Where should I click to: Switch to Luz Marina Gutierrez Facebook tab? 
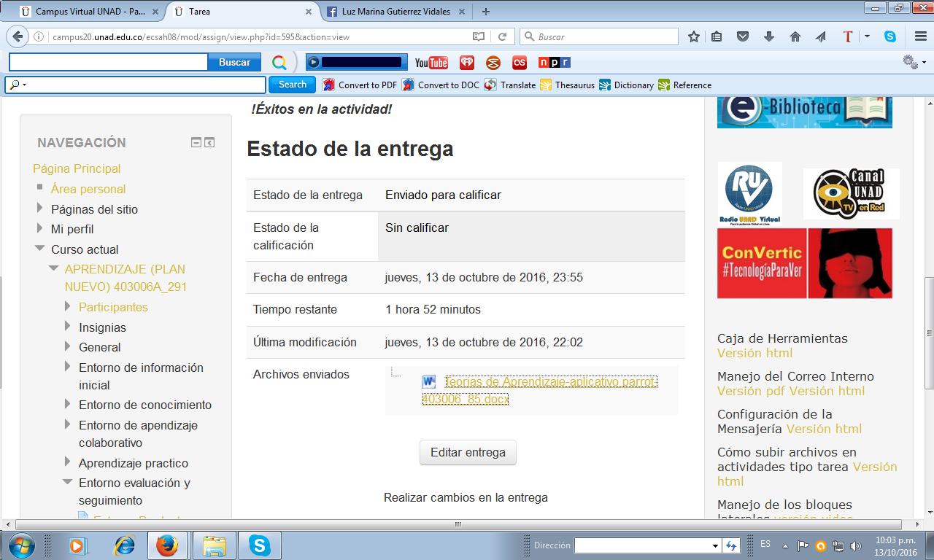tap(389, 12)
